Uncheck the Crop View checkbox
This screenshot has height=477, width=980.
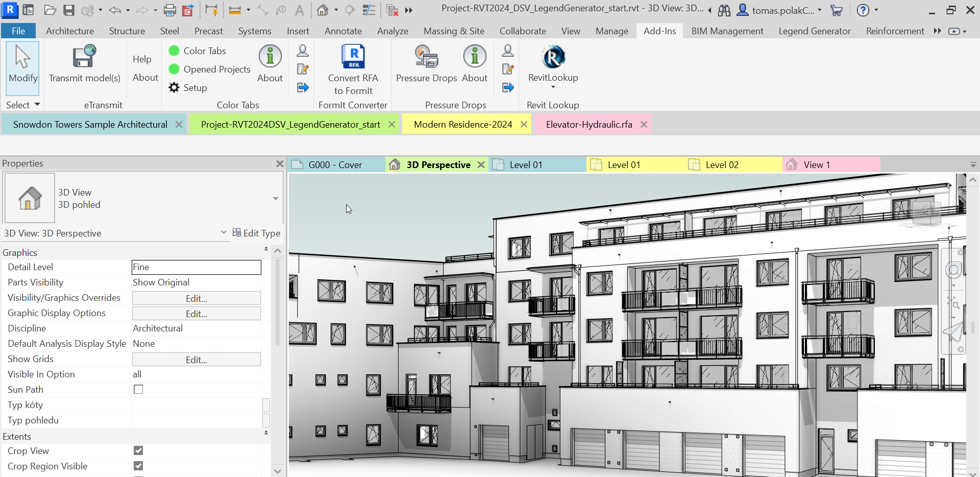tap(138, 450)
